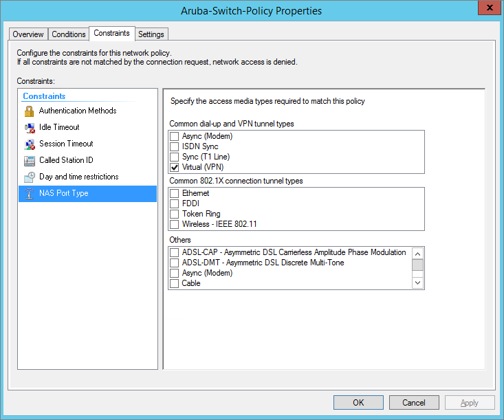
Task: Click the Cancel button
Action: 414,402
